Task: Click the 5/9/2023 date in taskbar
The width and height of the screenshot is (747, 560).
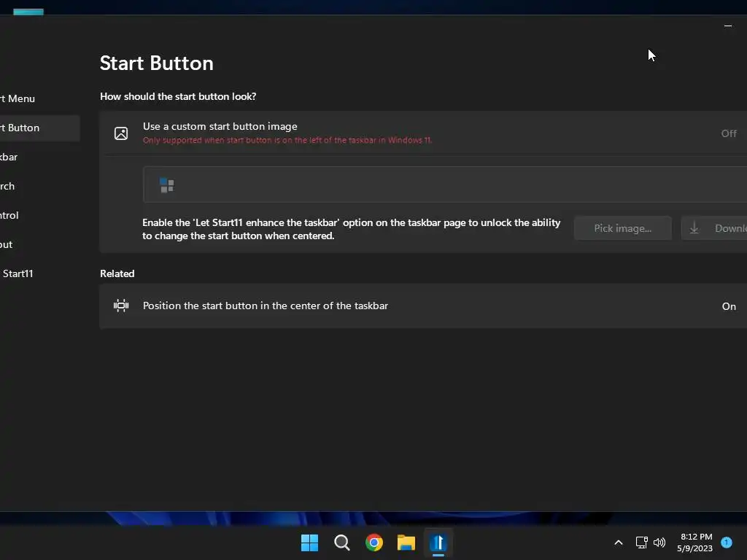Action: pos(694,548)
